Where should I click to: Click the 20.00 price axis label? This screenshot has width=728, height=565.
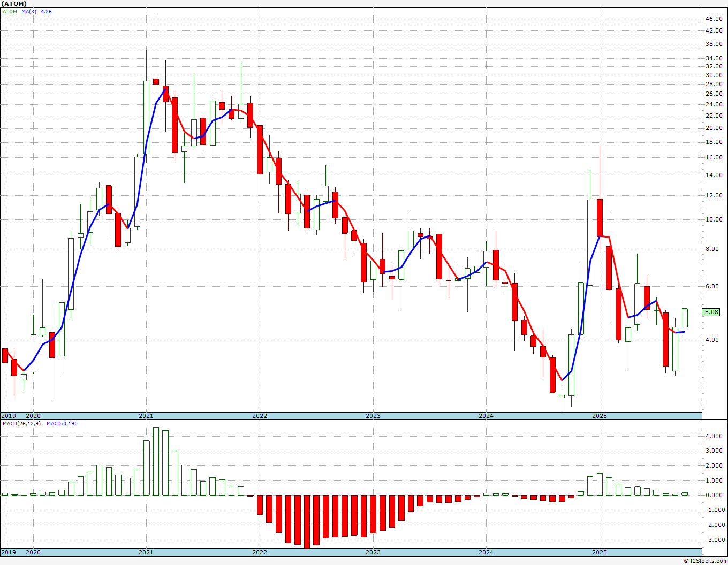click(x=714, y=128)
